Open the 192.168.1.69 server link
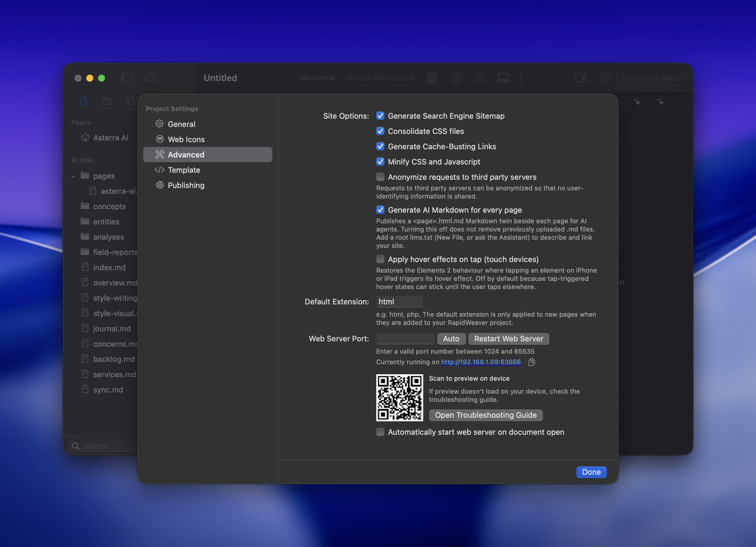 click(481, 362)
